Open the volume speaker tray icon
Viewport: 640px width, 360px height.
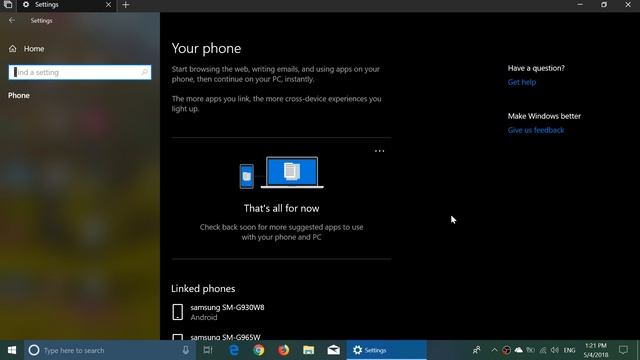click(554, 350)
